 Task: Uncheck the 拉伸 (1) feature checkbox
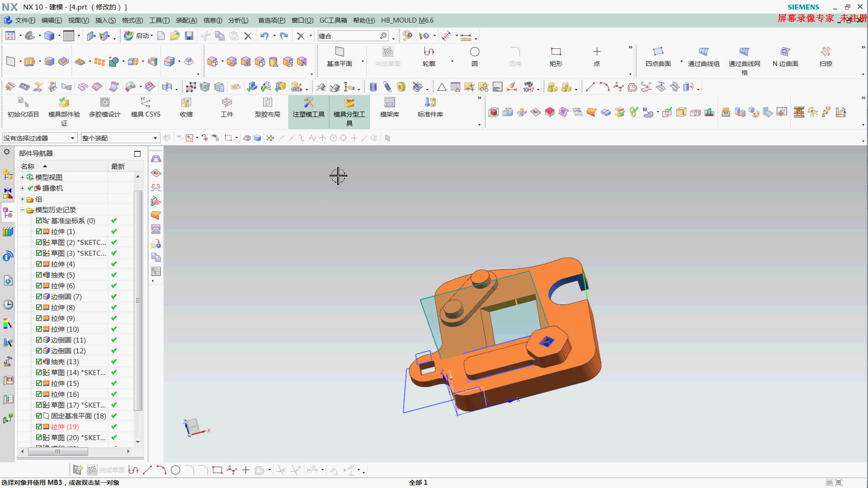click(x=39, y=231)
